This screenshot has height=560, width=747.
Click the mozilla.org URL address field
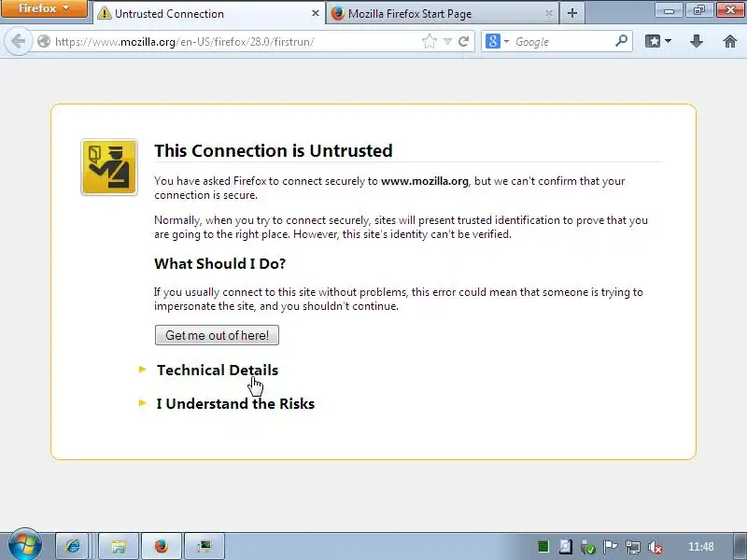pyautogui.click(x=236, y=41)
